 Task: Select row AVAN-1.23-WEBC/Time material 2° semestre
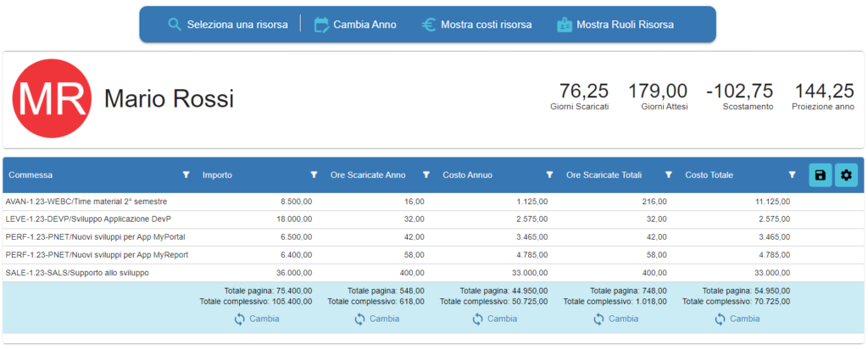tap(433, 202)
